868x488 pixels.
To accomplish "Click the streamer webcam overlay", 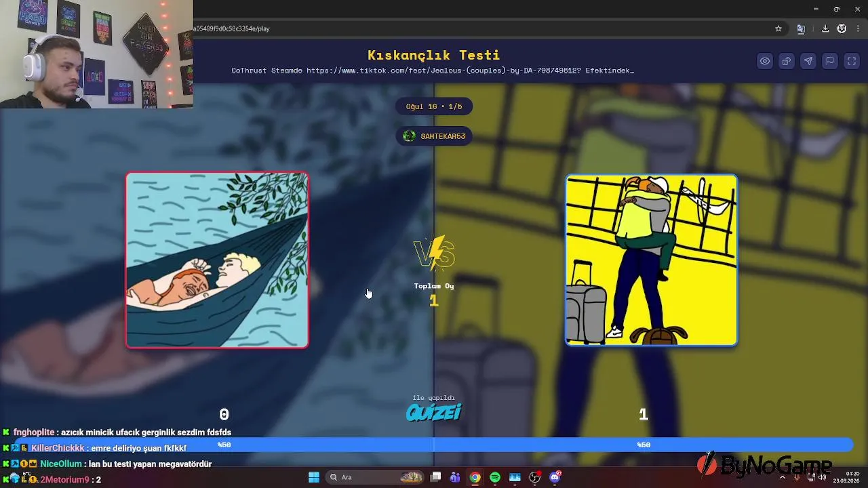I will 96,54.
